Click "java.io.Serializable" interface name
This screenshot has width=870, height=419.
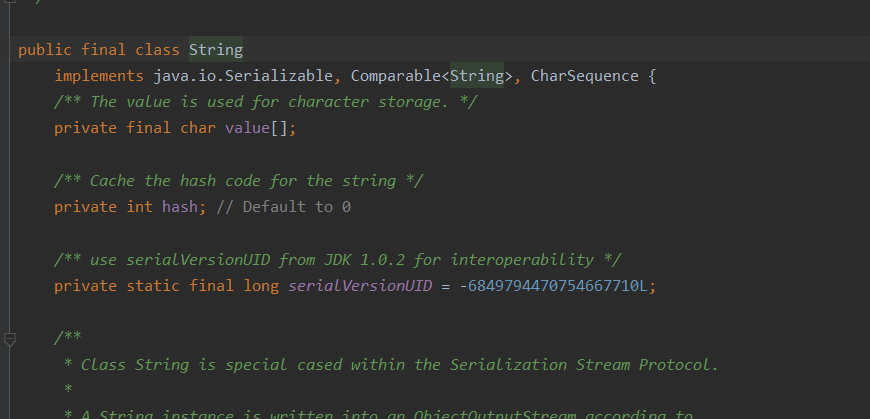(x=243, y=76)
